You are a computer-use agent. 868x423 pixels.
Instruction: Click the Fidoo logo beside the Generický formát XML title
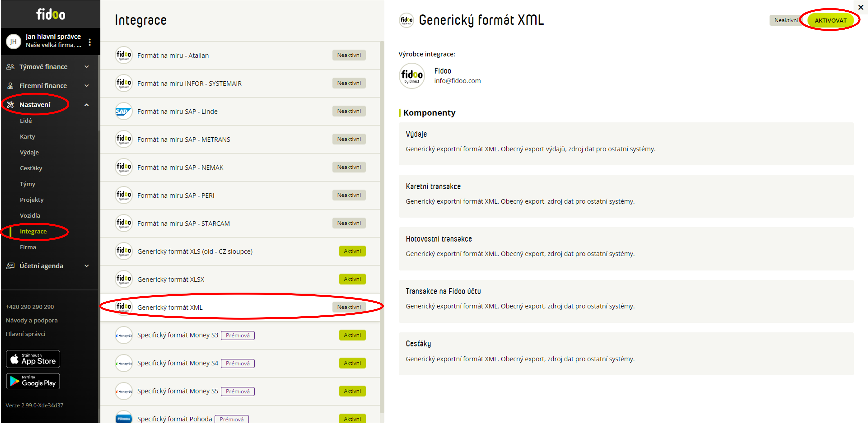[x=406, y=20]
